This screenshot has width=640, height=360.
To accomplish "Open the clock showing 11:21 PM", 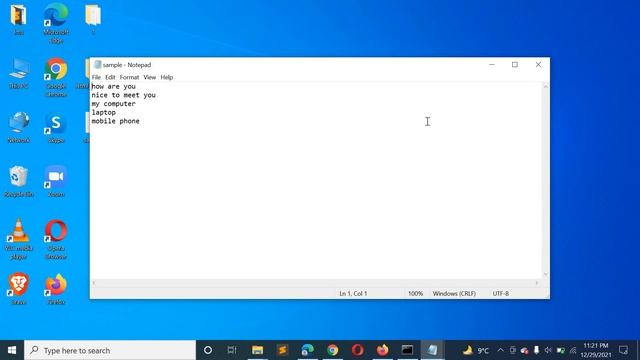I will coord(596,350).
